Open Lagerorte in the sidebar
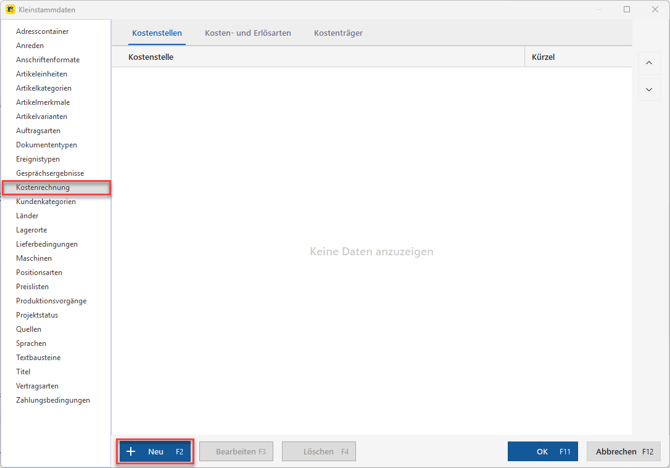Image resolution: width=670 pixels, height=468 pixels. (32, 230)
